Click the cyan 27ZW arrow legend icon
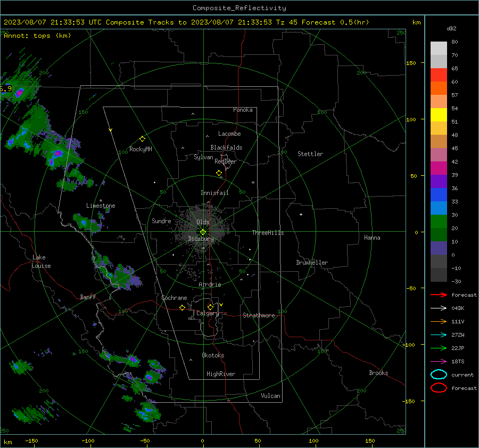The height and width of the screenshot is (448, 479). coord(439,335)
